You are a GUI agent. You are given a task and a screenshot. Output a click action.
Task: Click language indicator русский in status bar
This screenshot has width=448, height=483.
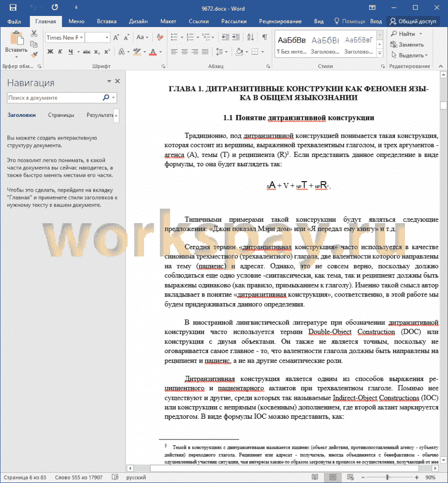pyautogui.click(x=136, y=477)
